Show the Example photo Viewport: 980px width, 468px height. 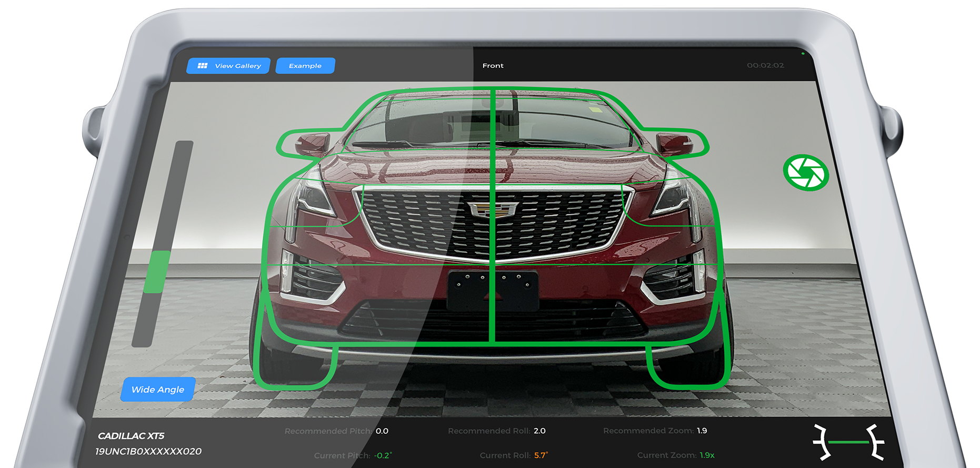coord(305,66)
